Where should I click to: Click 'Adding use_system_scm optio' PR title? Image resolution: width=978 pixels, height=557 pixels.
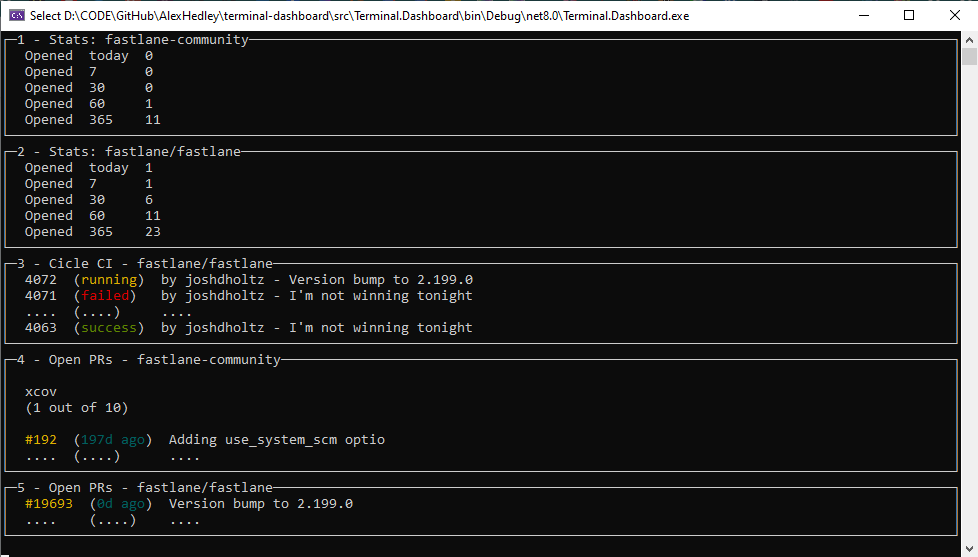click(x=277, y=440)
